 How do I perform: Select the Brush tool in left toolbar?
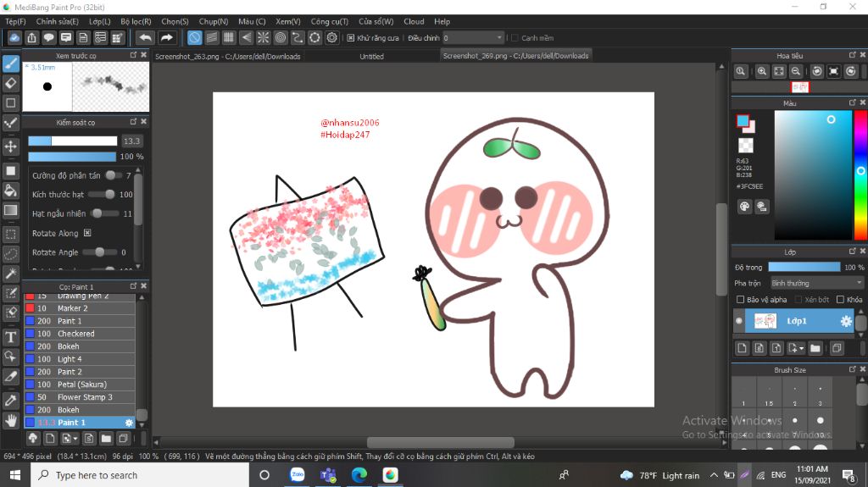tap(10, 63)
